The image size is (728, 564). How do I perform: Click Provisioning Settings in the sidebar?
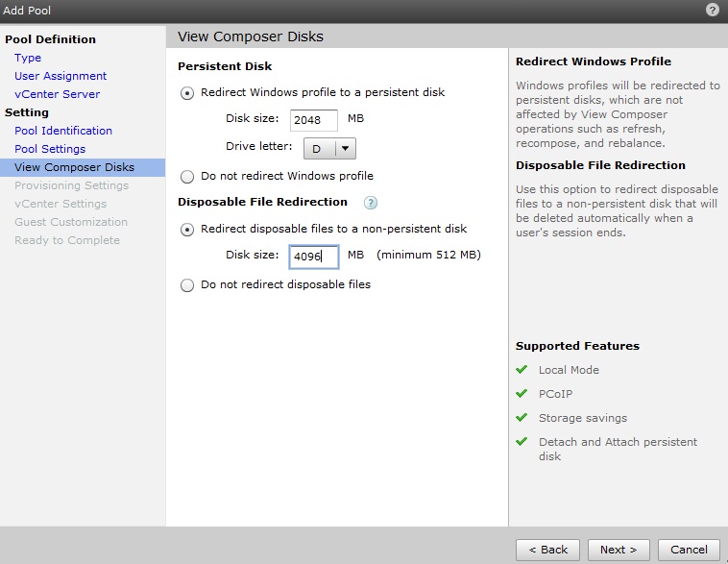71,185
